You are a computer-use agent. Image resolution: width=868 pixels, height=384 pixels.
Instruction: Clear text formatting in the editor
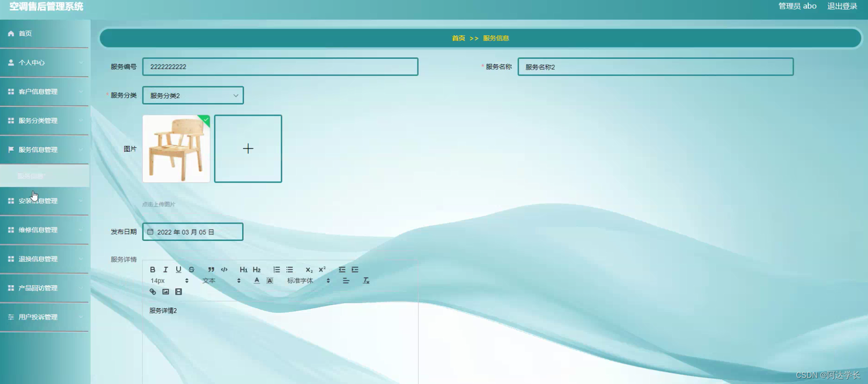pos(366,280)
